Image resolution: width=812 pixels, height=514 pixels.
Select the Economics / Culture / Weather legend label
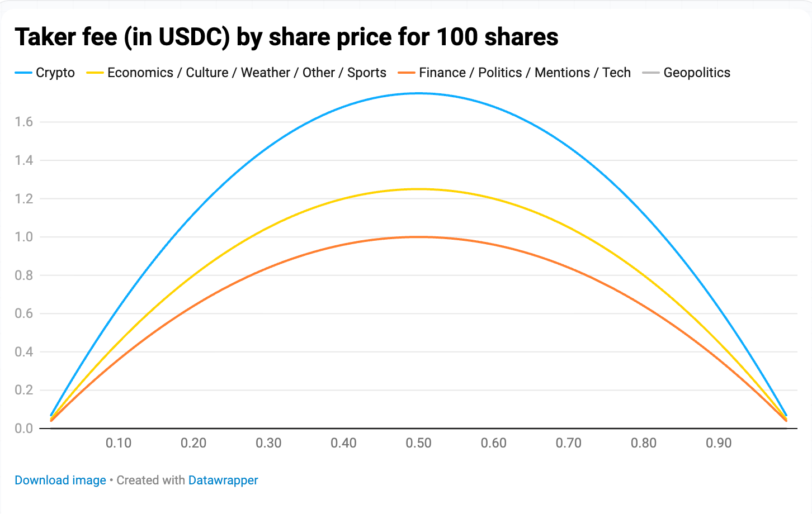coord(247,73)
